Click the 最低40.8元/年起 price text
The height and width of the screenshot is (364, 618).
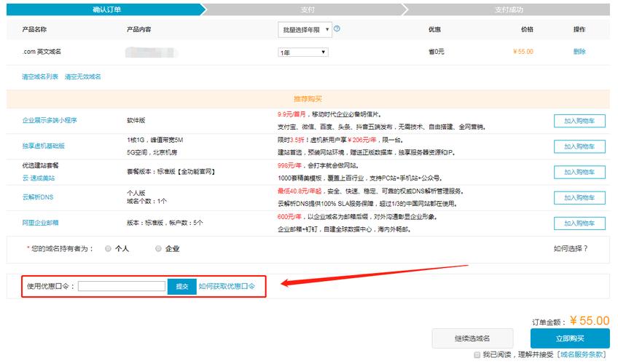coord(300,191)
